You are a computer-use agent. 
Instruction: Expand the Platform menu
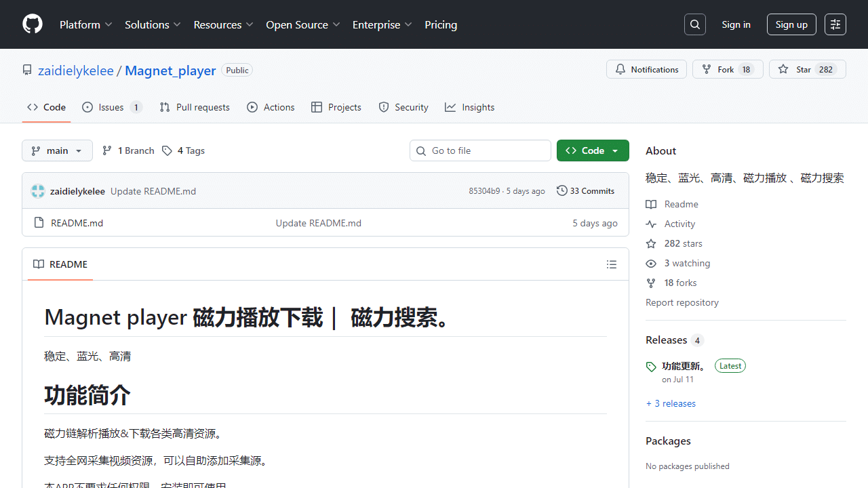pos(86,24)
